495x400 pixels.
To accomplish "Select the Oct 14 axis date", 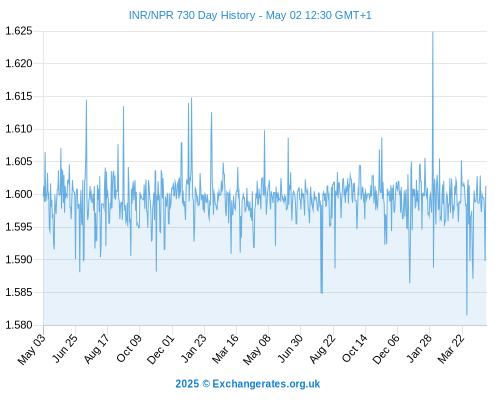I will tap(354, 348).
